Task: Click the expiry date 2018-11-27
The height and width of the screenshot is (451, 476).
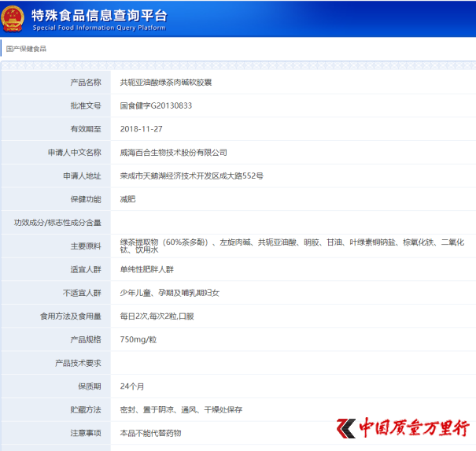Action: [142, 129]
